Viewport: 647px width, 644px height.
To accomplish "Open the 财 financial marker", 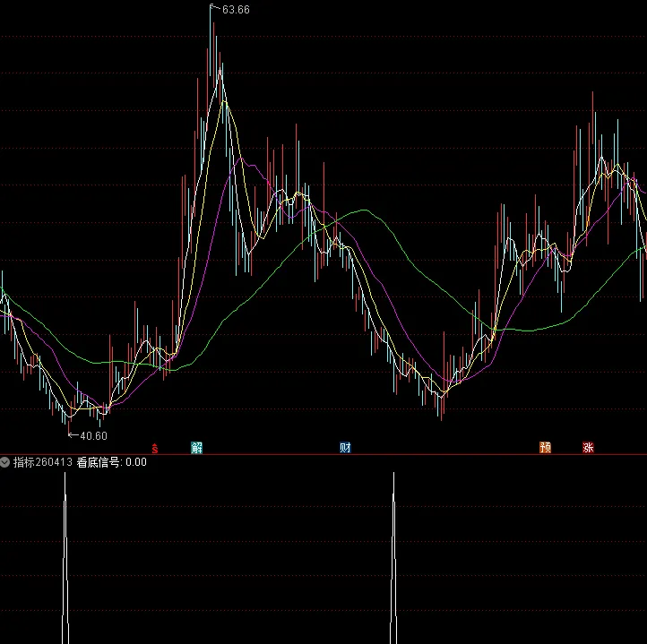I will 345,448.
